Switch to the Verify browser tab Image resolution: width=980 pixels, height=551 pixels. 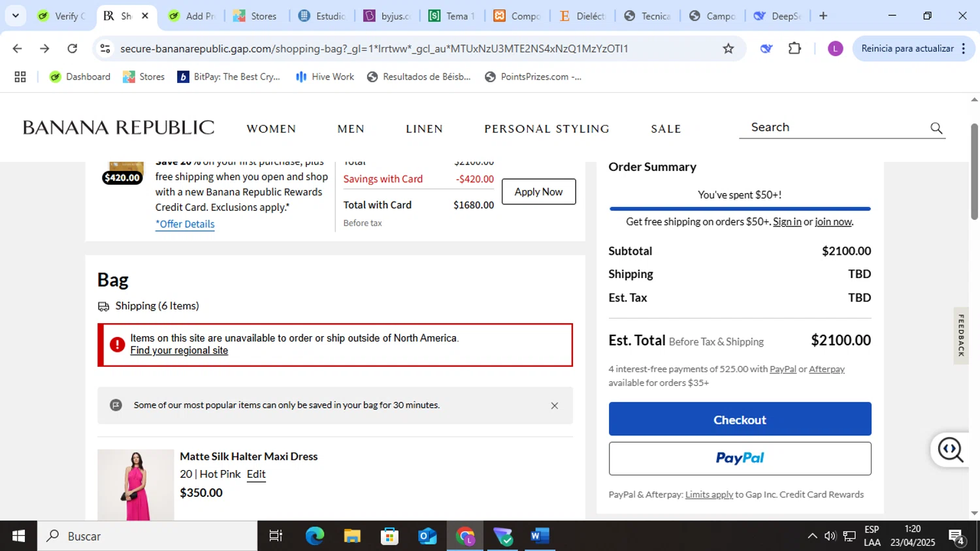point(62,16)
